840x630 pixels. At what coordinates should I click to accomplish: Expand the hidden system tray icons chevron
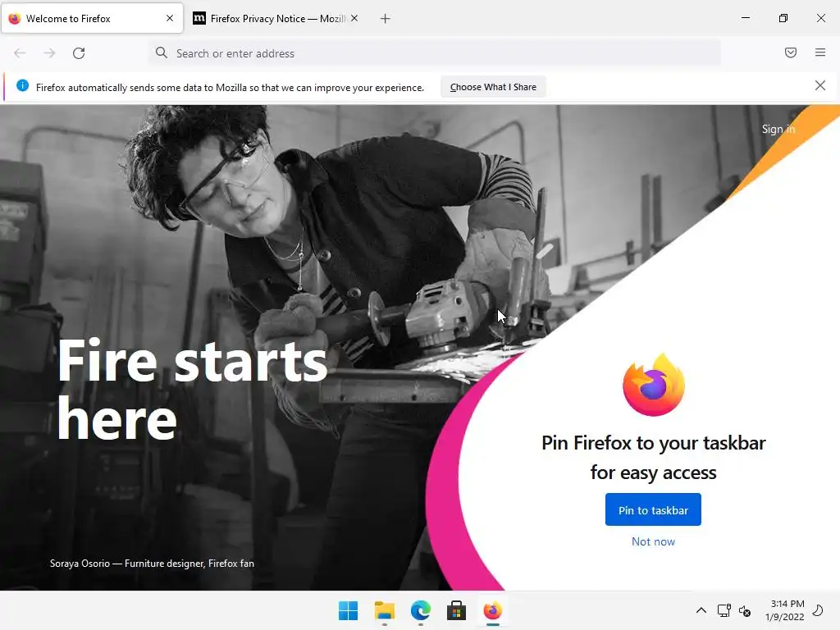point(701,610)
